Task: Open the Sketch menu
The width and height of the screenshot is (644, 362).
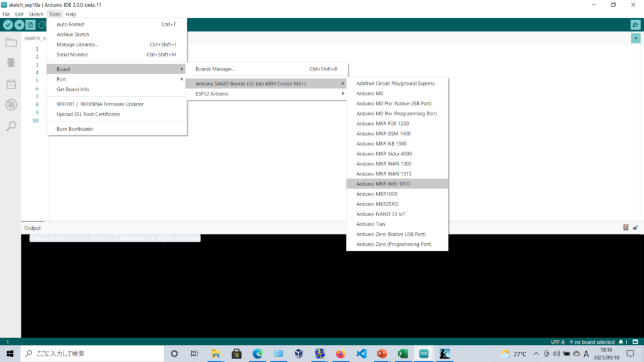Action: (36, 14)
